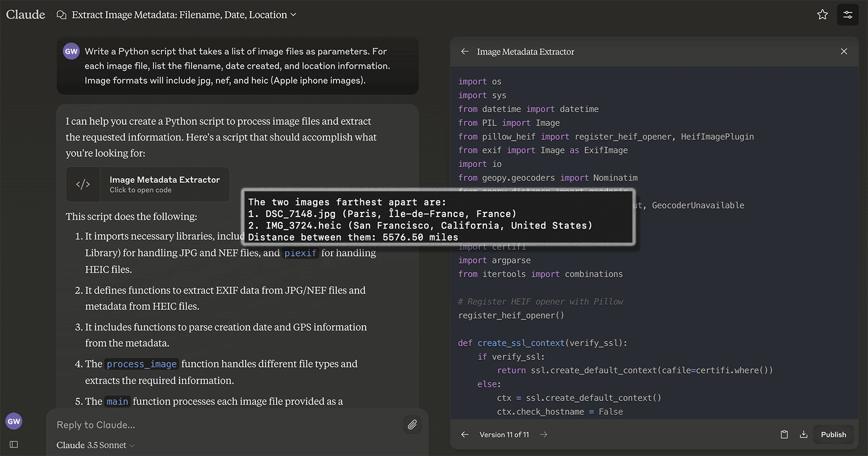The height and width of the screenshot is (456, 868).
Task: Copy artifact code with clipboard icon
Action: click(784, 434)
